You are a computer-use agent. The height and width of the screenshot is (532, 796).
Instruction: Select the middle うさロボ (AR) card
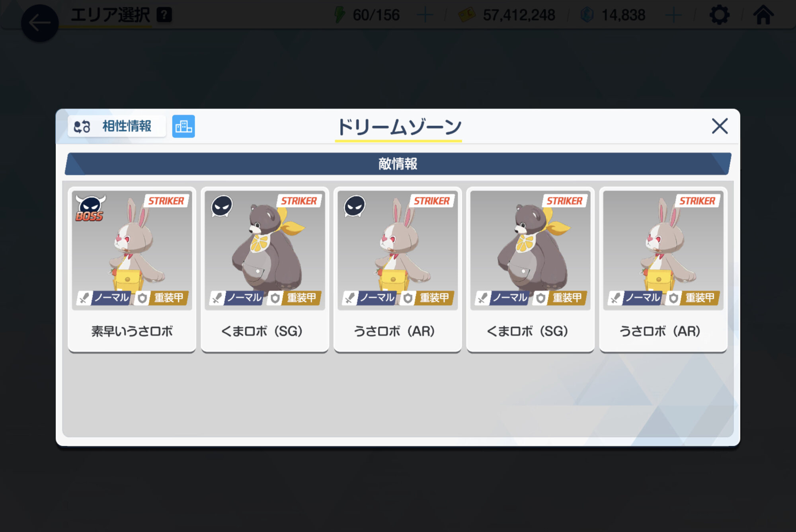coord(398,269)
